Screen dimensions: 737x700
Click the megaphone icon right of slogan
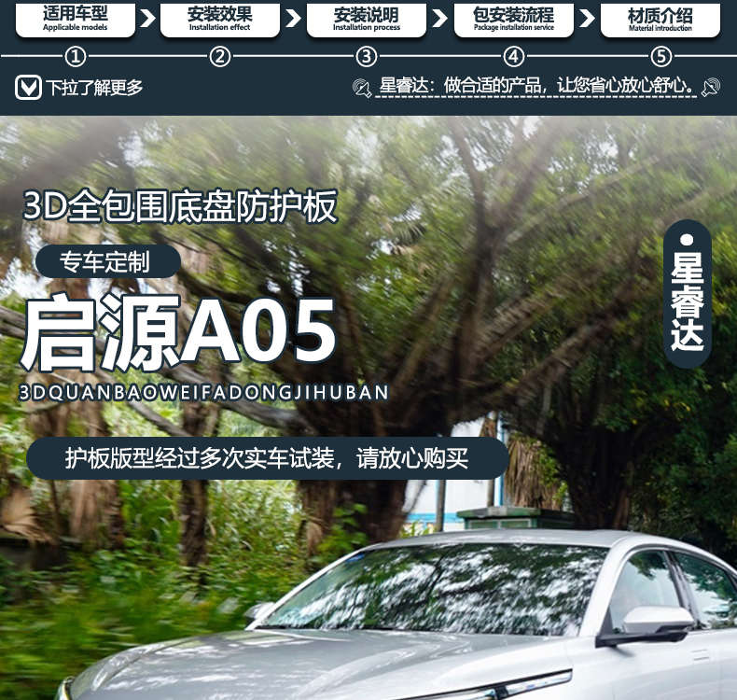[x=710, y=88]
